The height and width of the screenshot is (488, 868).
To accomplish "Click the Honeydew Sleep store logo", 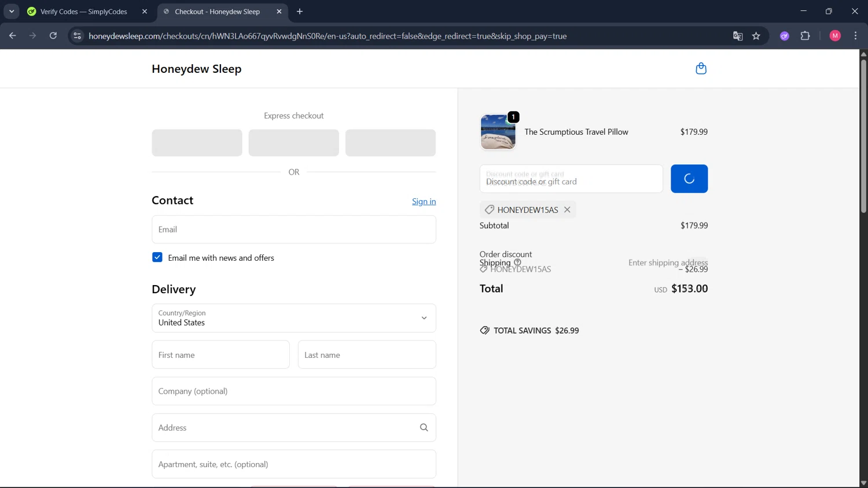I will tap(196, 69).
